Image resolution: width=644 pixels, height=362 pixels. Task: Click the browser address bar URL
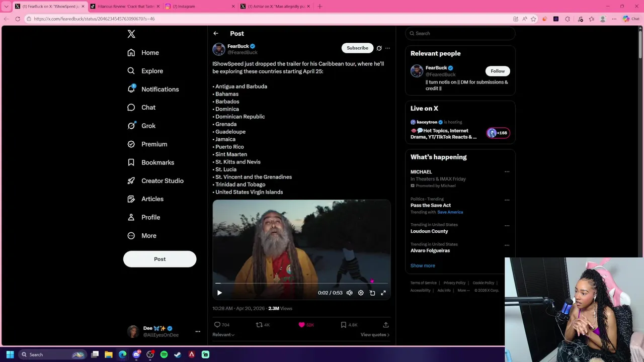tap(94, 19)
